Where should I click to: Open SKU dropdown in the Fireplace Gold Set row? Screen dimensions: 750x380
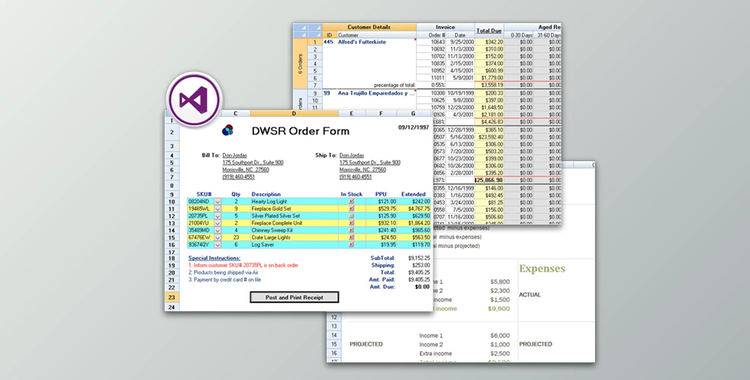click(218, 209)
